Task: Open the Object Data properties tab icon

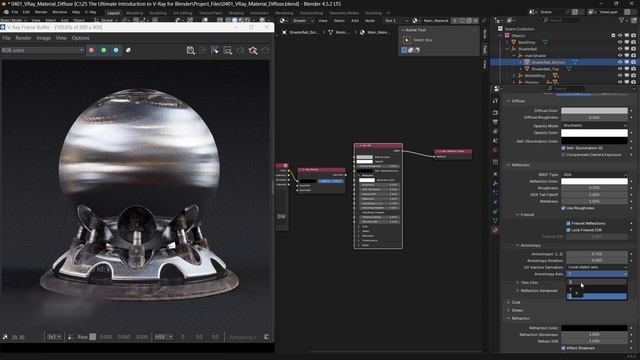Action: 495,221
